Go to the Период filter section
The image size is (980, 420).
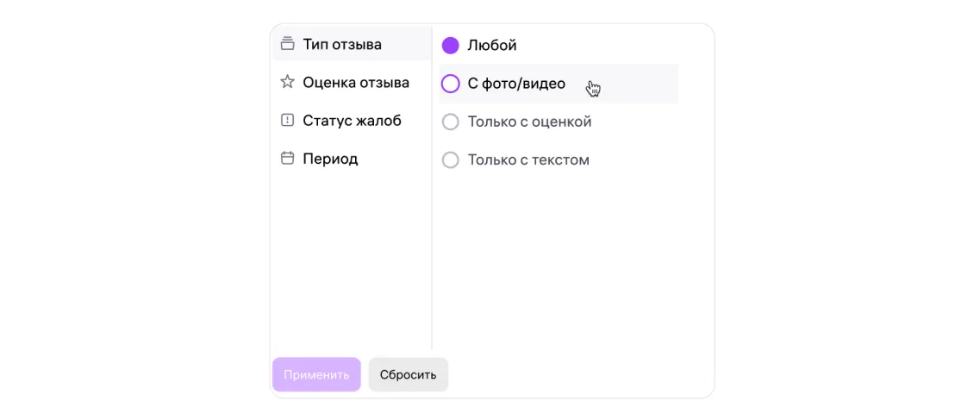pyautogui.click(x=330, y=159)
